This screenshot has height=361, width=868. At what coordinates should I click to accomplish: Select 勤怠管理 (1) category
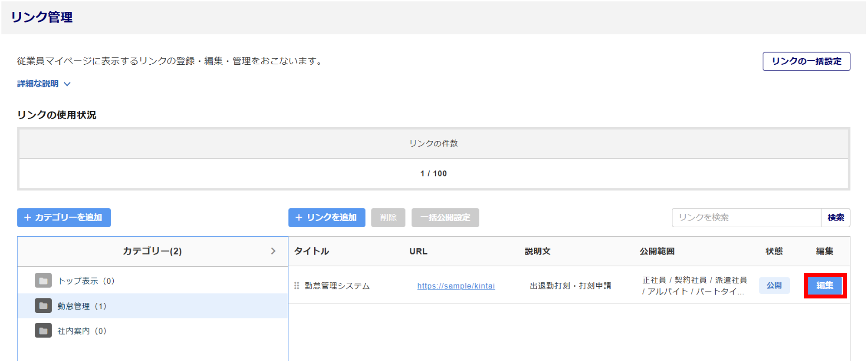point(82,306)
